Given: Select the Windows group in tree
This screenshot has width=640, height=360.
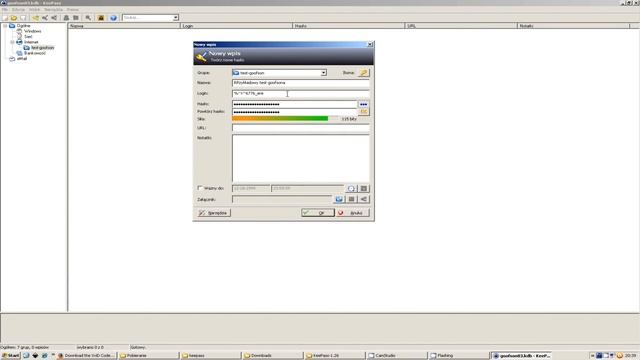Looking at the screenshot, I should click(32, 31).
